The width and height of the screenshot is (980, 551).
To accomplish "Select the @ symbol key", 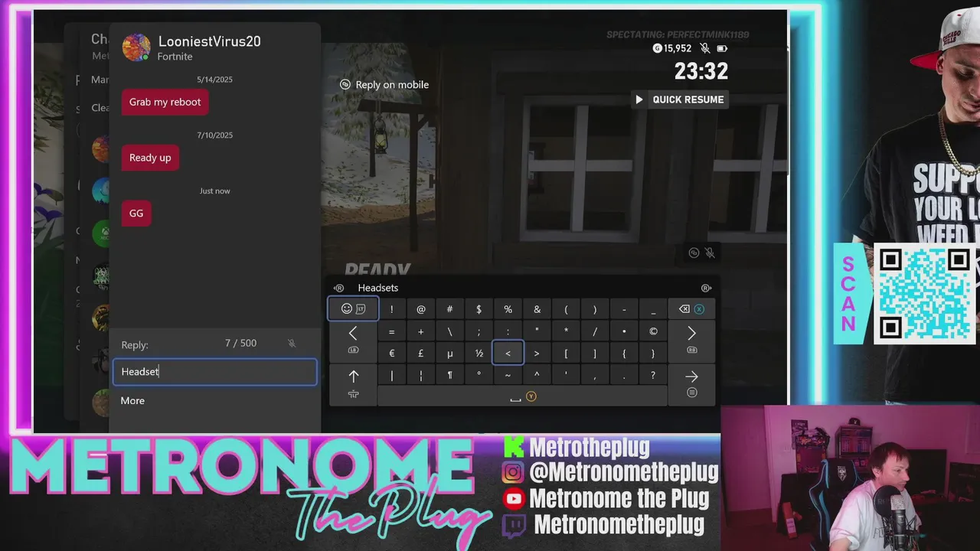I will (420, 309).
